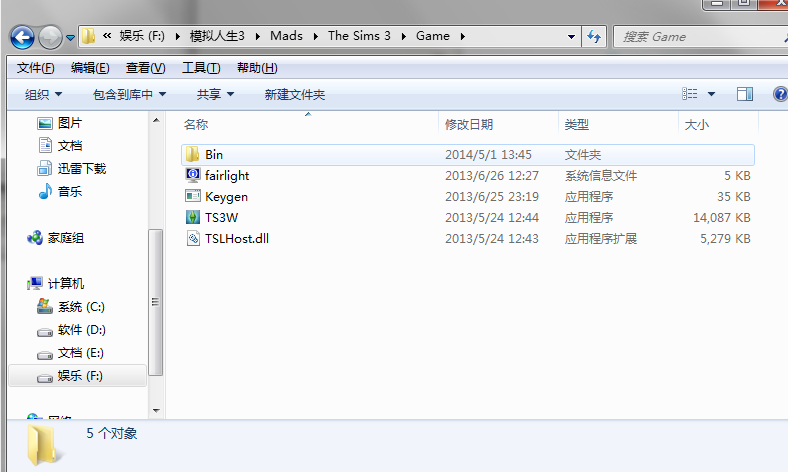
Task: Open the more view options arrow
Action: coord(711,94)
